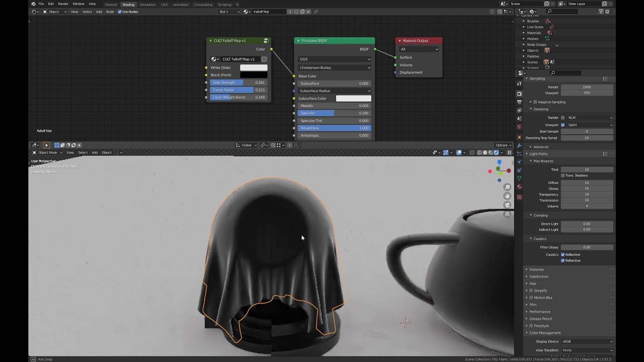Image resolution: width=644 pixels, height=362 pixels.
Task: Select Solid viewport shading mode
Action: pyautogui.click(x=485, y=152)
